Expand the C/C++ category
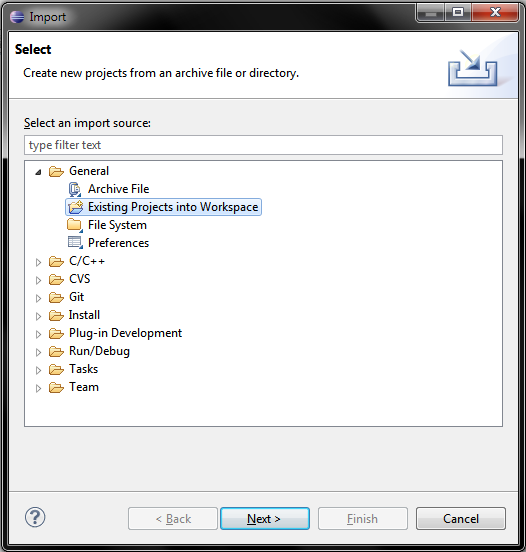Image resolution: width=526 pixels, height=552 pixels. [x=38, y=262]
